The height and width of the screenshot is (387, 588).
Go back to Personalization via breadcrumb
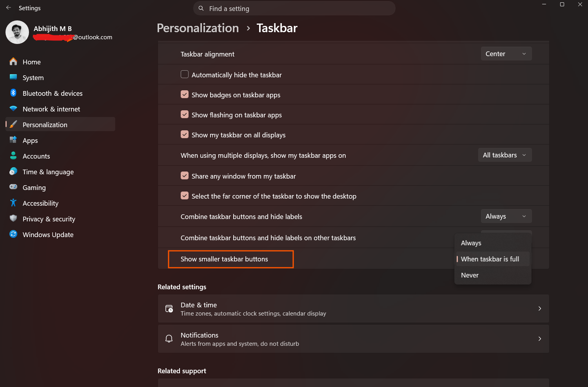pyautogui.click(x=198, y=28)
